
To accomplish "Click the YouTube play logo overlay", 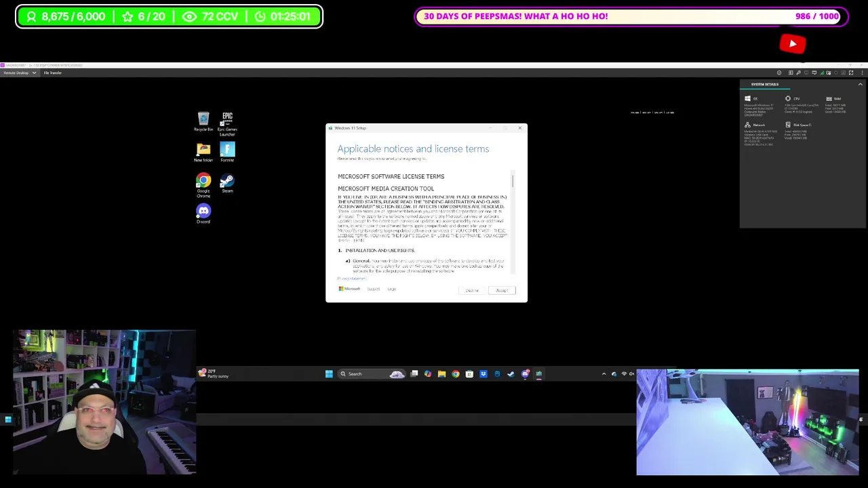I will point(793,44).
